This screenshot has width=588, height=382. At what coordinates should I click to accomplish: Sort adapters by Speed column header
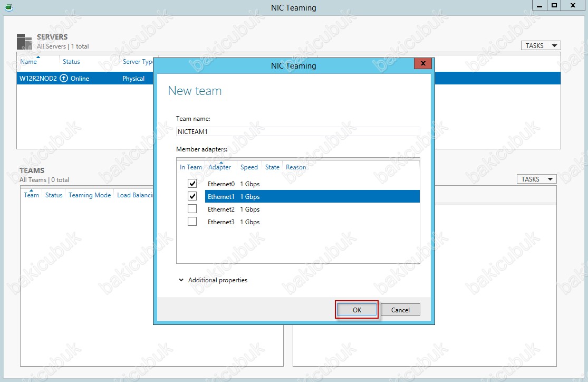[249, 167]
